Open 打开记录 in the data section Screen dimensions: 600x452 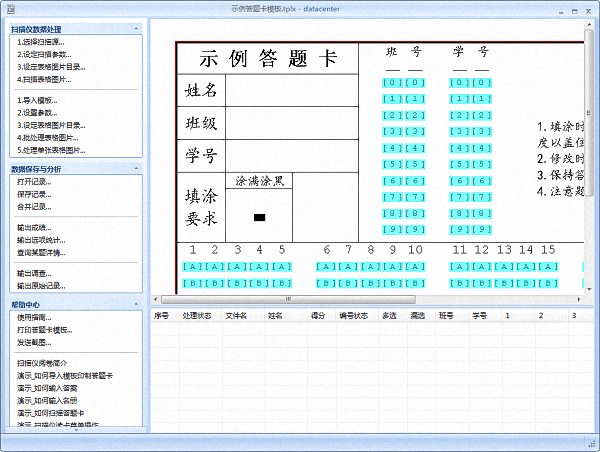[34, 182]
